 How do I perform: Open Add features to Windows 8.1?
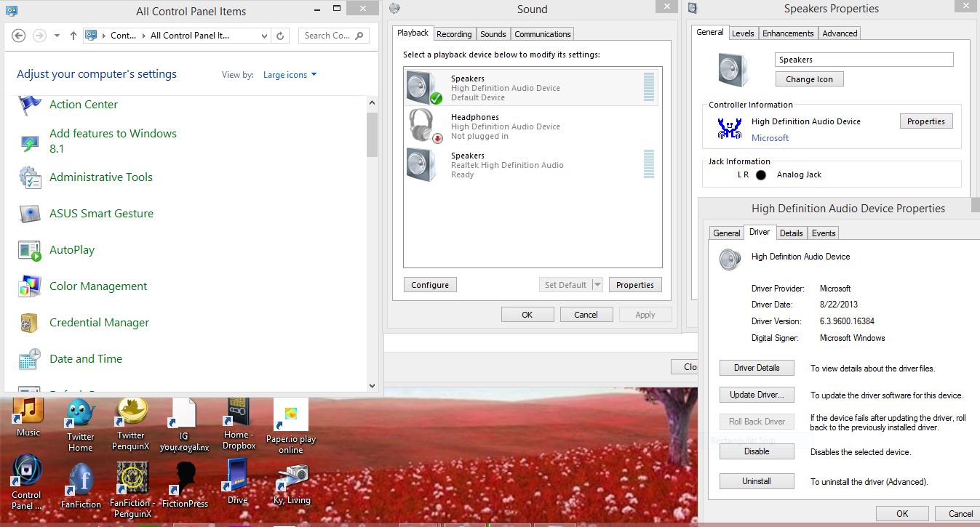[113, 141]
